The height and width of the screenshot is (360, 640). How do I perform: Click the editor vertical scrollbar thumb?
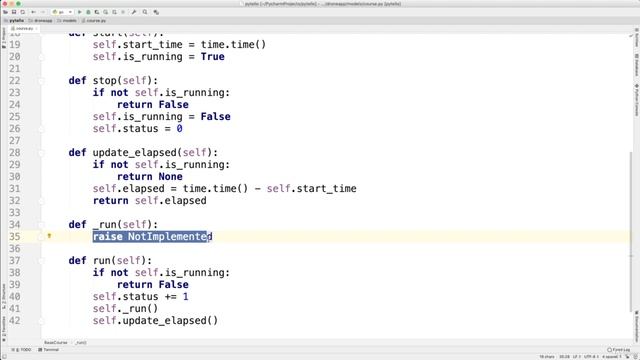[x=631, y=232]
